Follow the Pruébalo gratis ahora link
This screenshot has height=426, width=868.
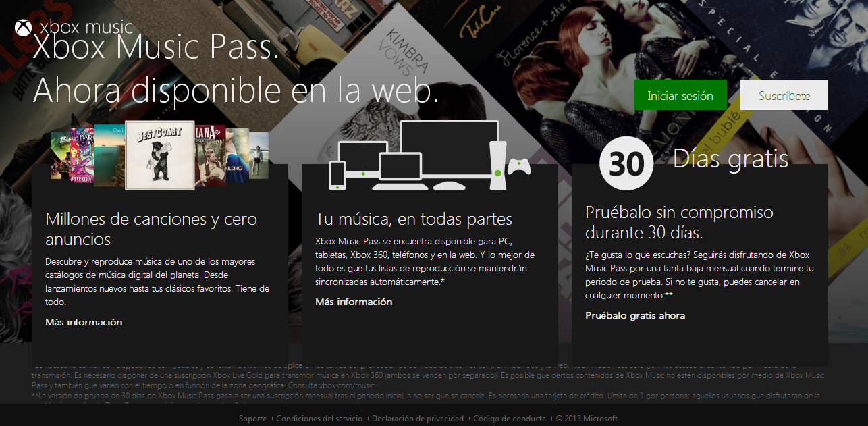click(x=635, y=315)
